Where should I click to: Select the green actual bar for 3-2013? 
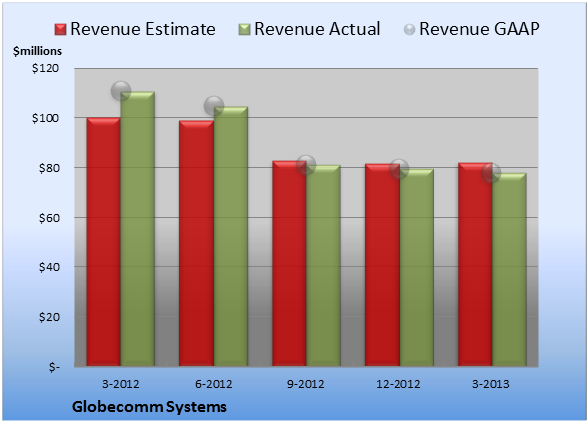509,270
